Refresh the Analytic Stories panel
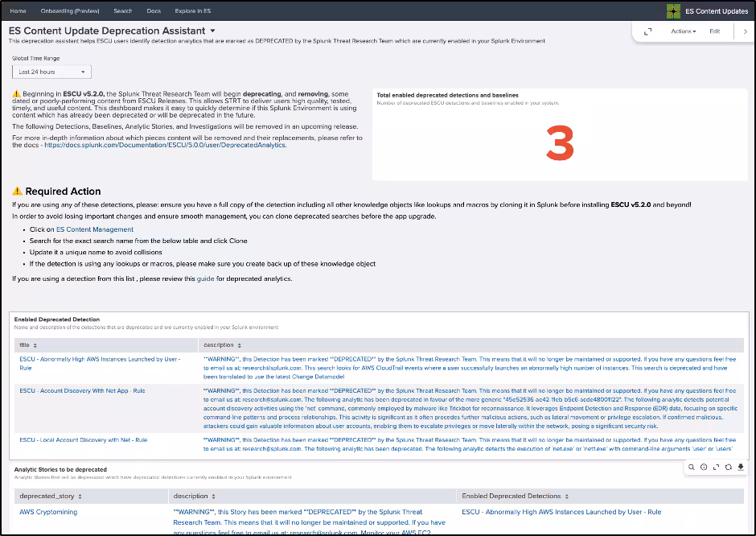Screen dimensions: 756x536 728,467
